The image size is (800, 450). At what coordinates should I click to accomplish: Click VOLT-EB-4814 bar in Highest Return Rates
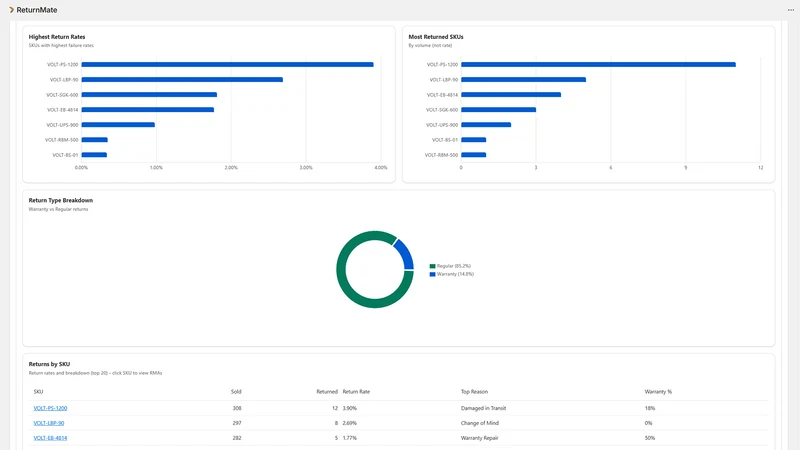point(147,110)
